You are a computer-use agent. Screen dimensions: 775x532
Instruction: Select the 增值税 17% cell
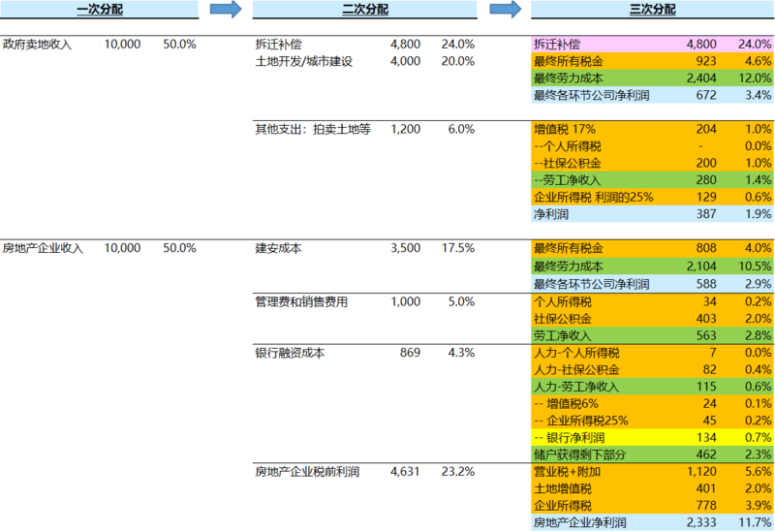point(565,130)
